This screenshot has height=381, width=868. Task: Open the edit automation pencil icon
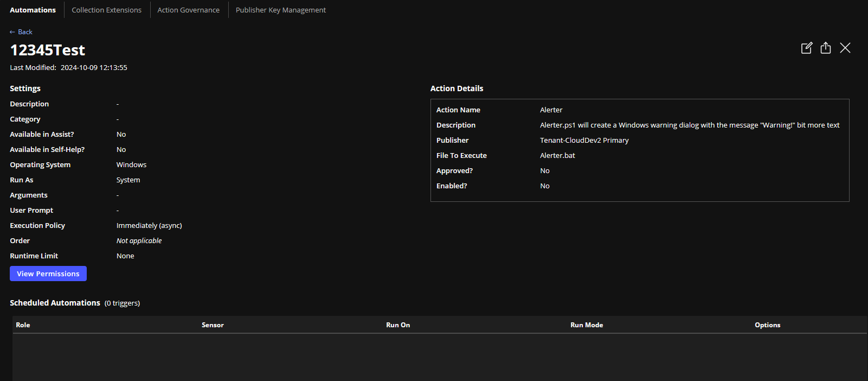tap(807, 48)
